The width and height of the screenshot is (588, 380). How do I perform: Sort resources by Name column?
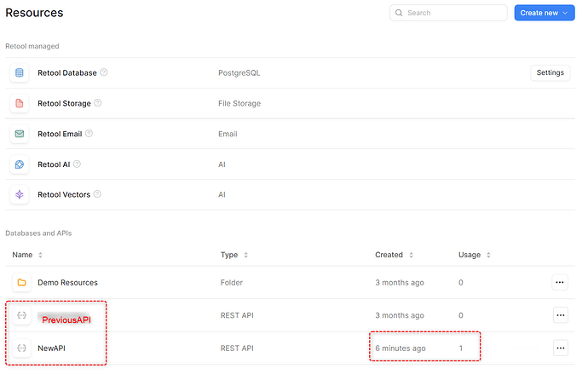pos(40,255)
